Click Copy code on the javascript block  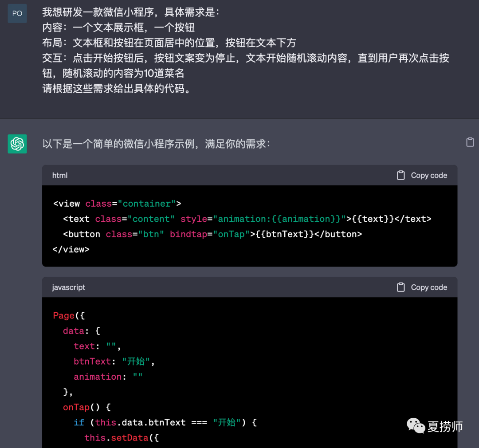click(x=422, y=287)
